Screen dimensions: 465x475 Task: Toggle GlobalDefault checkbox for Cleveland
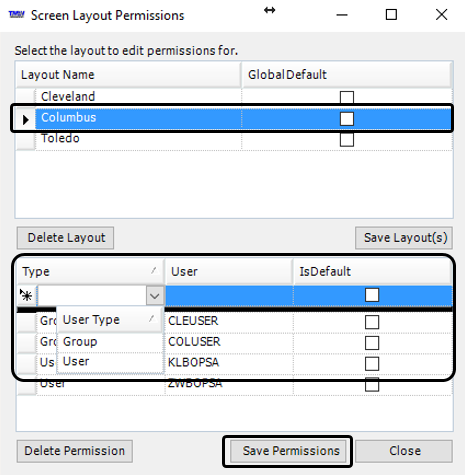click(347, 97)
